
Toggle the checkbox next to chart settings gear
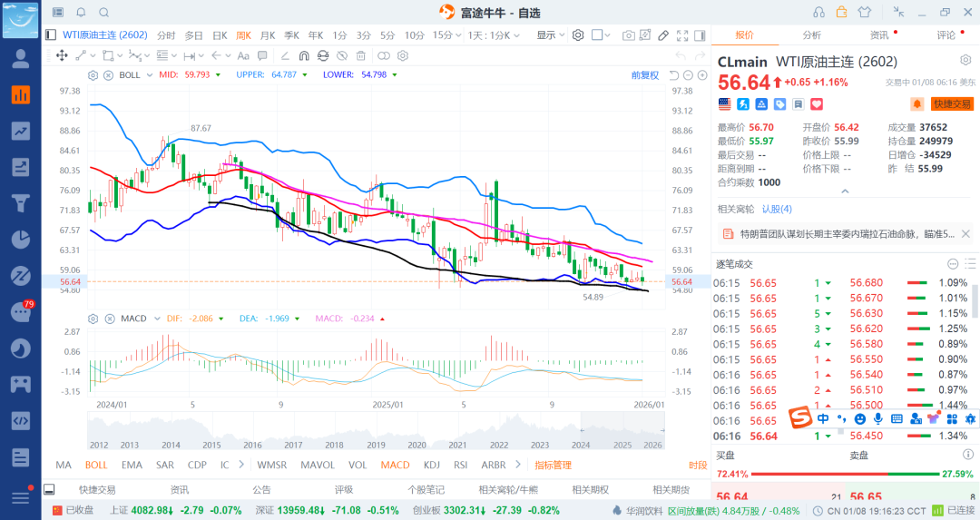click(x=597, y=35)
